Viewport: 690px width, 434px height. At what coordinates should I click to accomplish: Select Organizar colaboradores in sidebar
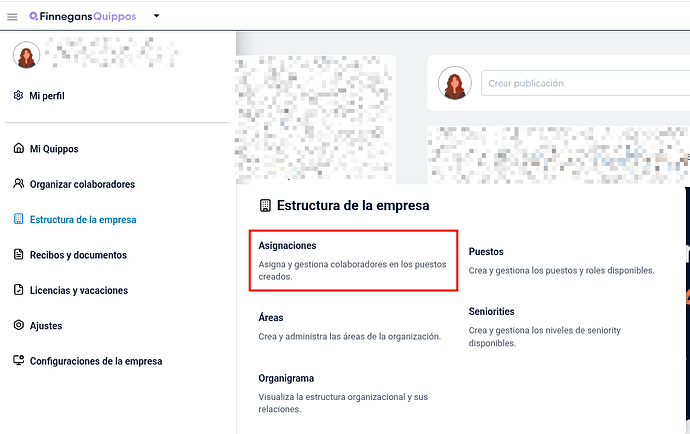point(82,184)
